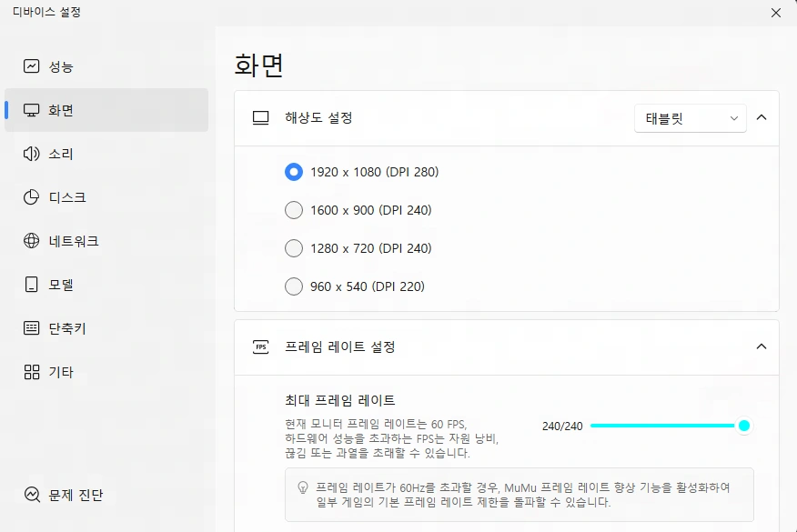Click the max frame rate slider handle
The width and height of the screenshot is (797, 532).
click(744, 426)
